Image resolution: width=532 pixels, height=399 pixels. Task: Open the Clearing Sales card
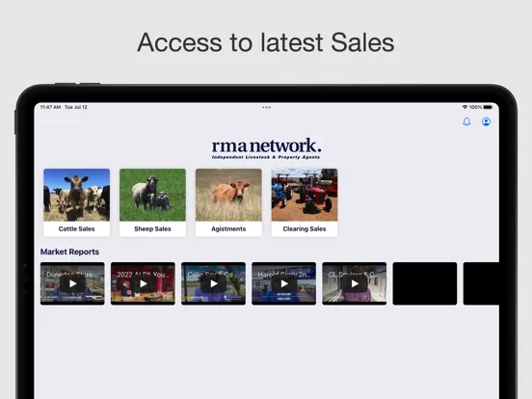[x=305, y=202]
